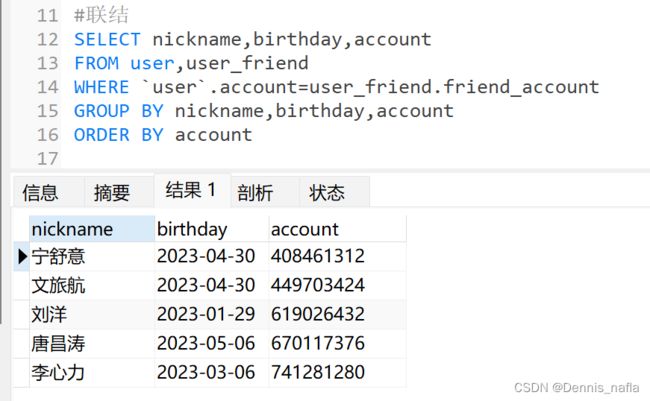
Task: Click line number 12 in gutter
Action: 48,40
